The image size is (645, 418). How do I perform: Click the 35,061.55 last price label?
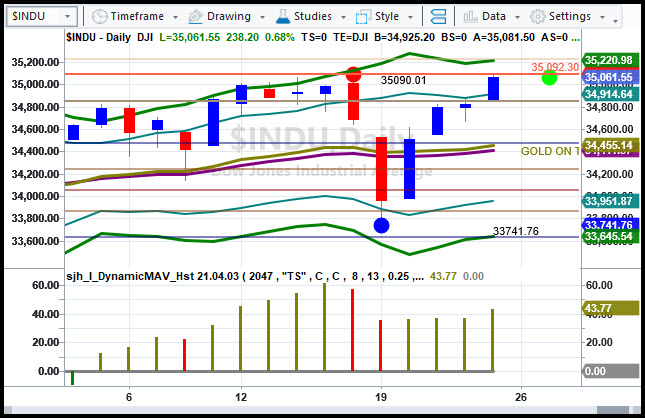610,77
